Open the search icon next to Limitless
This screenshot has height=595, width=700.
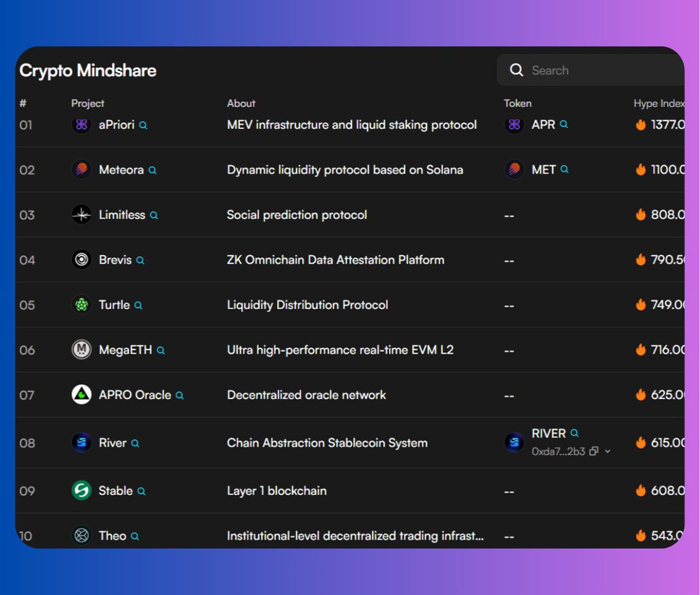click(154, 215)
